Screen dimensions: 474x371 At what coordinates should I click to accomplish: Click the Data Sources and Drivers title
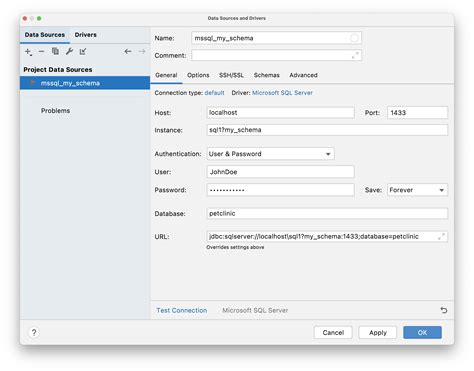coord(237,18)
